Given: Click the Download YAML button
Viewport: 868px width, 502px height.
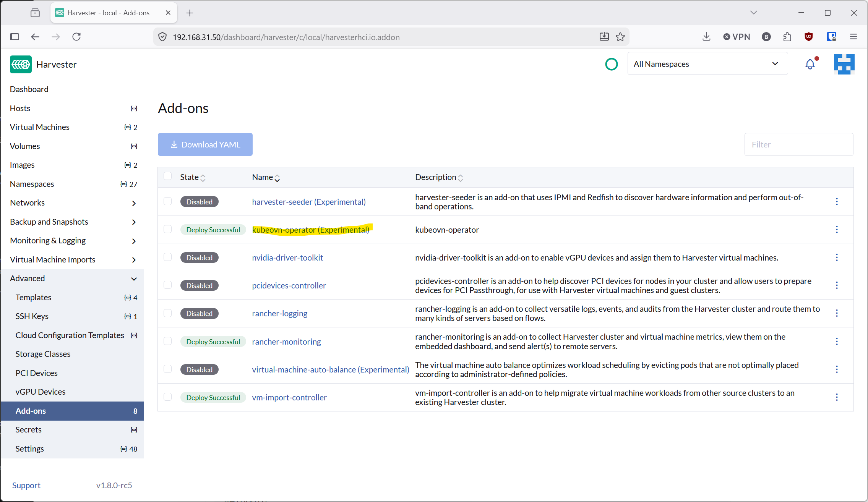Looking at the screenshot, I should 205,144.
